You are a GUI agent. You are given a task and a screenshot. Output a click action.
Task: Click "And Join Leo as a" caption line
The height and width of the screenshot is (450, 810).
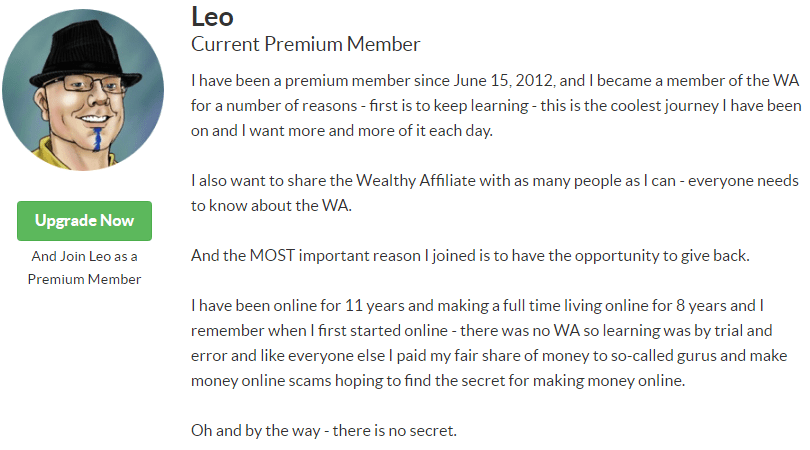click(84, 256)
